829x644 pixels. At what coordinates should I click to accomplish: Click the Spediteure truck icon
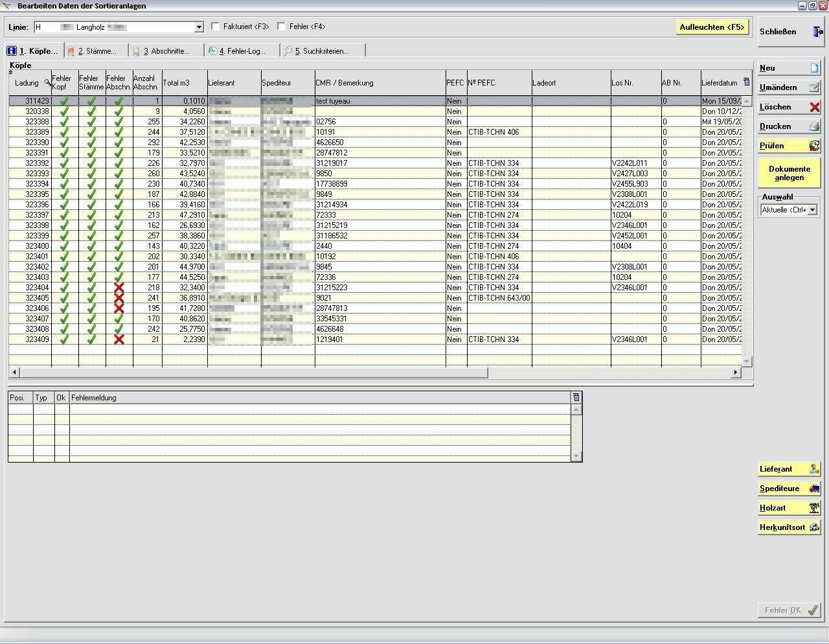pos(814,489)
